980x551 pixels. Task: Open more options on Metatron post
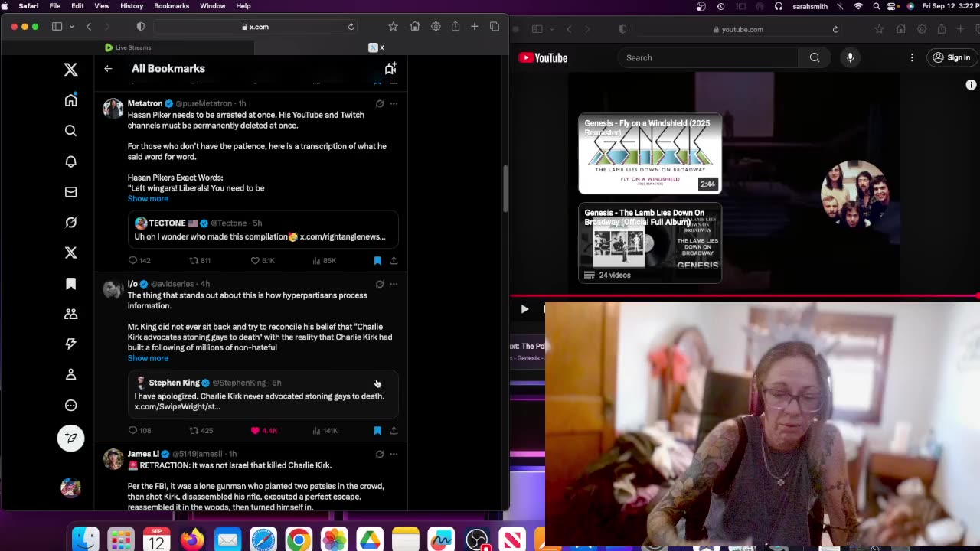394,103
